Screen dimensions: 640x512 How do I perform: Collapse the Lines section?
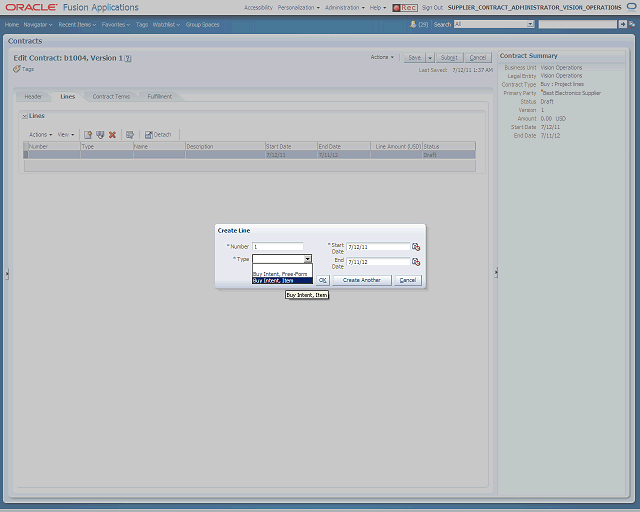click(25, 116)
